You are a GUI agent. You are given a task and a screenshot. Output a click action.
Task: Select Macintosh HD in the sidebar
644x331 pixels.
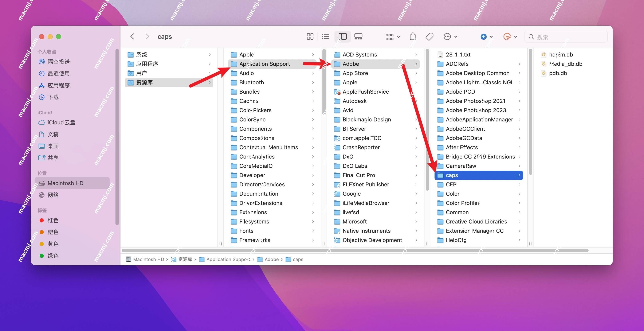(72, 183)
